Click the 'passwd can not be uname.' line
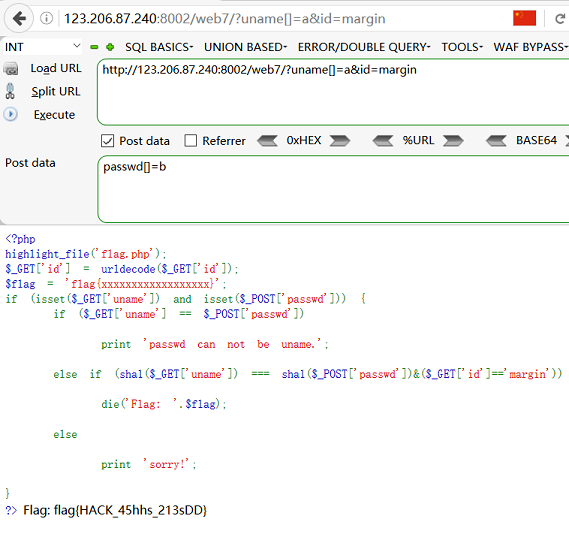 pos(214,344)
